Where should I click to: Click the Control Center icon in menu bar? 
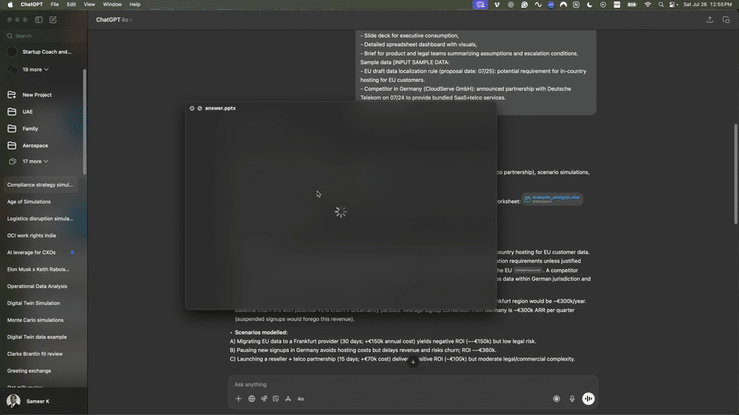[x=673, y=4]
